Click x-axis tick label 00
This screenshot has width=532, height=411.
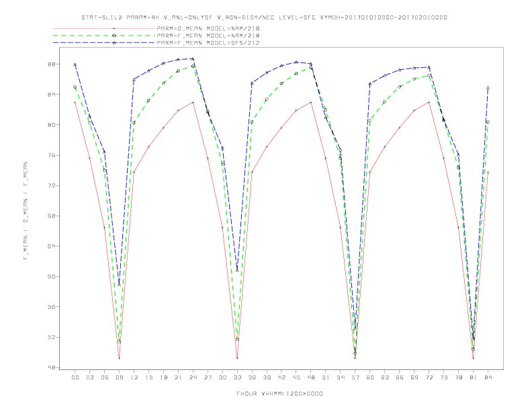[x=75, y=377]
